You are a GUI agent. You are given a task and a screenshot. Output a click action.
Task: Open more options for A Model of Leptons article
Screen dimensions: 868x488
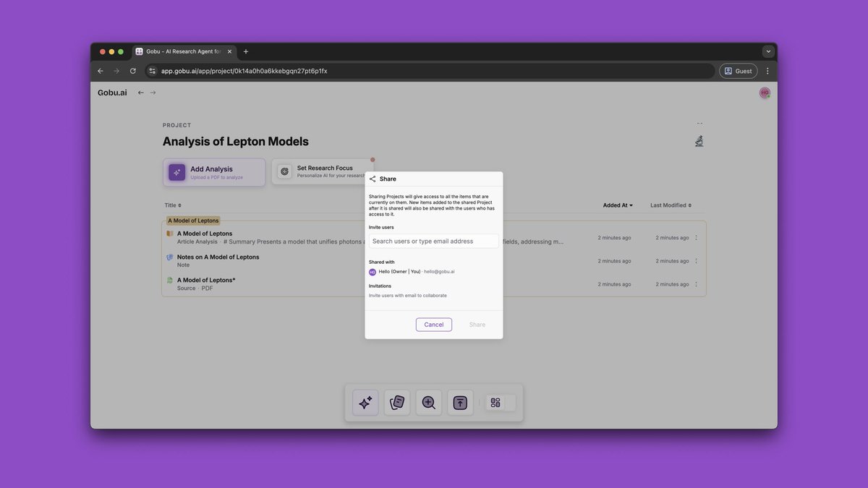tap(697, 238)
